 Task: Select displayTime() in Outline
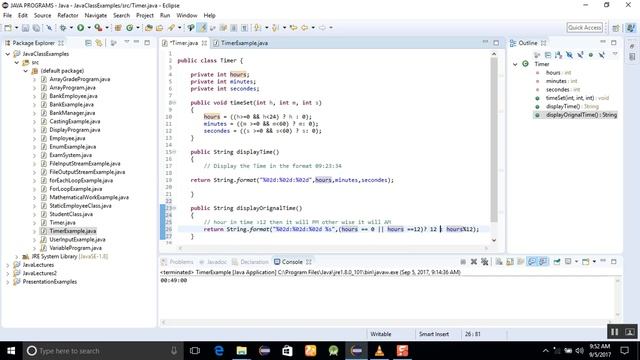click(562, 107)
